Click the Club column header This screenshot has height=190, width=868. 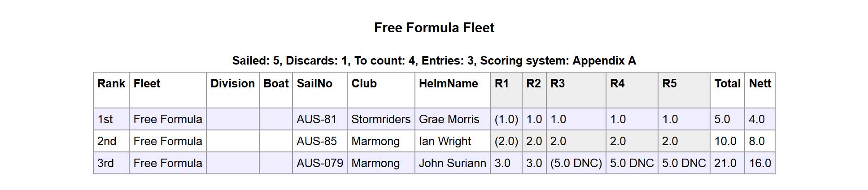364,84
